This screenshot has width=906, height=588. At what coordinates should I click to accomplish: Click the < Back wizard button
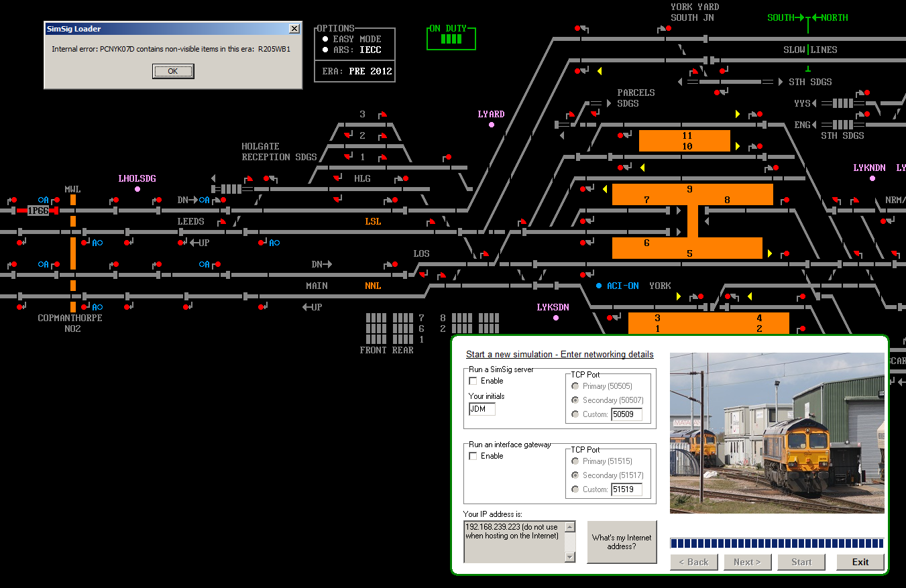tap(694, 562)
